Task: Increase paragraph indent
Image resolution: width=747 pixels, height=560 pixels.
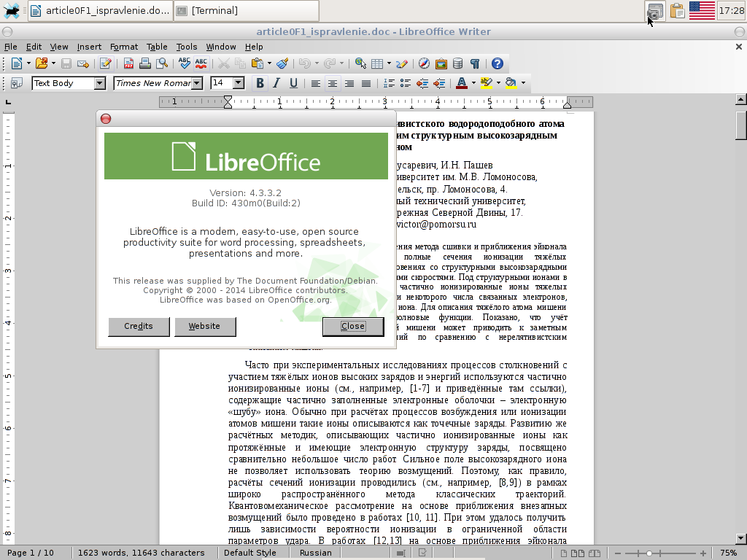Action: 439,83
